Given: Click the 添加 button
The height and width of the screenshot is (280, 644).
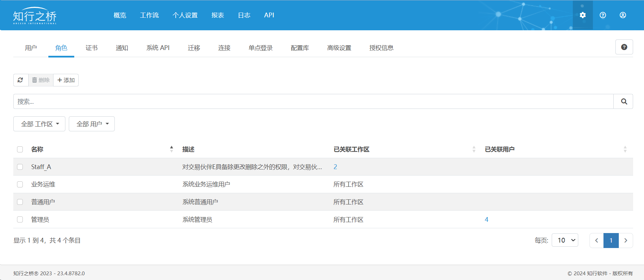Looking at the screenshot, I should click(x=66, y=80).
